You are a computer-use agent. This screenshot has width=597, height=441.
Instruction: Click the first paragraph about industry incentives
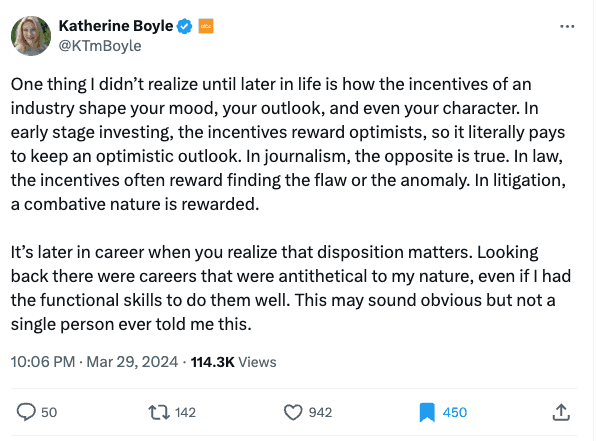[x=288, y=144]
